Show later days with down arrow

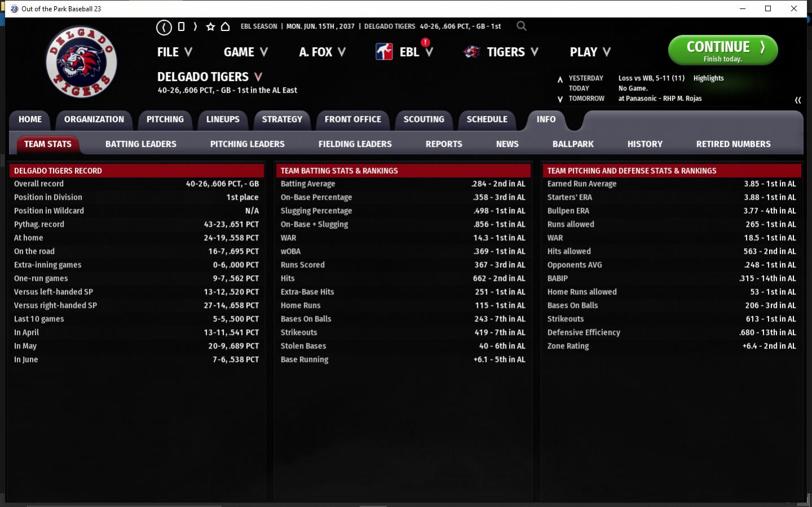tap(560, 99)
